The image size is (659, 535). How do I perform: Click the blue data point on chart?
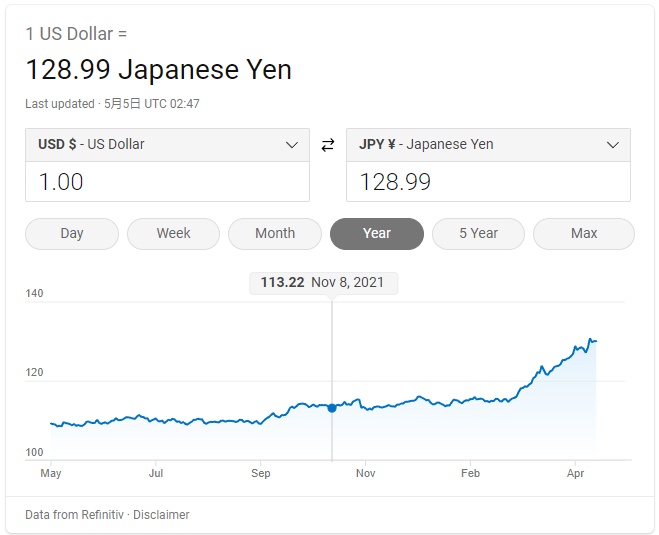pos(332,407)
